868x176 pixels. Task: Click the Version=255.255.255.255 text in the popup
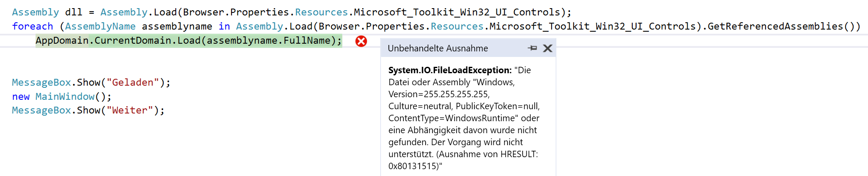point(439,94)
